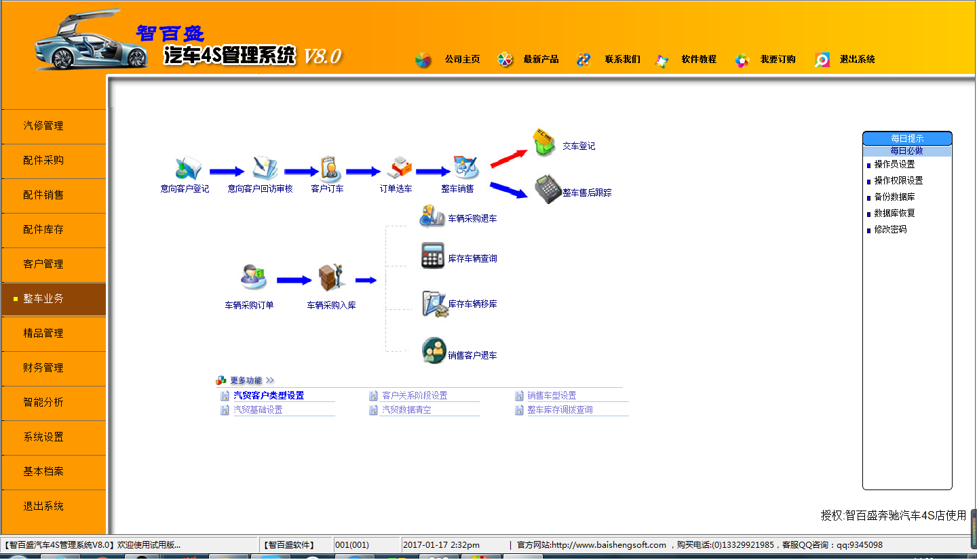Click the 每日必做 panel heading
The width and height of the screenshot is (977, 560).
point(907,151)
